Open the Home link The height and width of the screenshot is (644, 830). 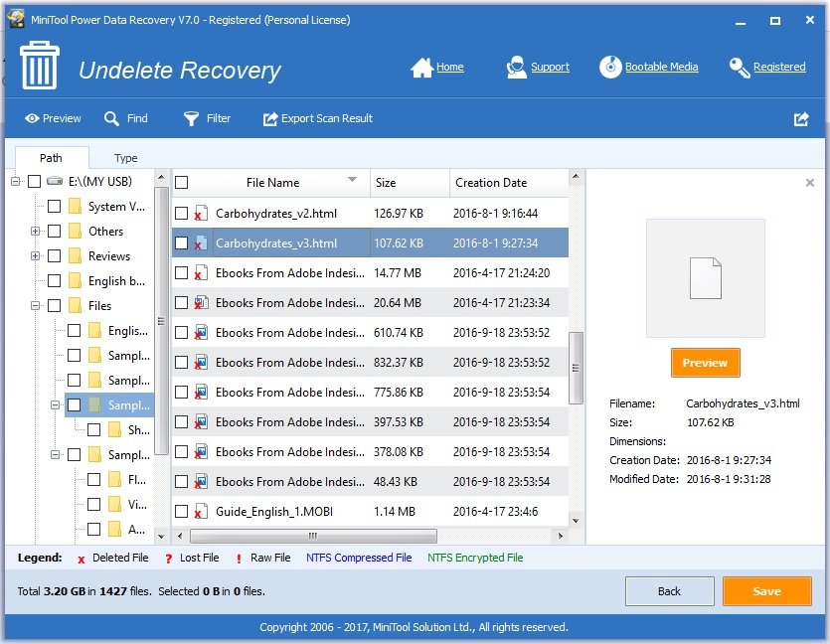[x=450, y=68]
